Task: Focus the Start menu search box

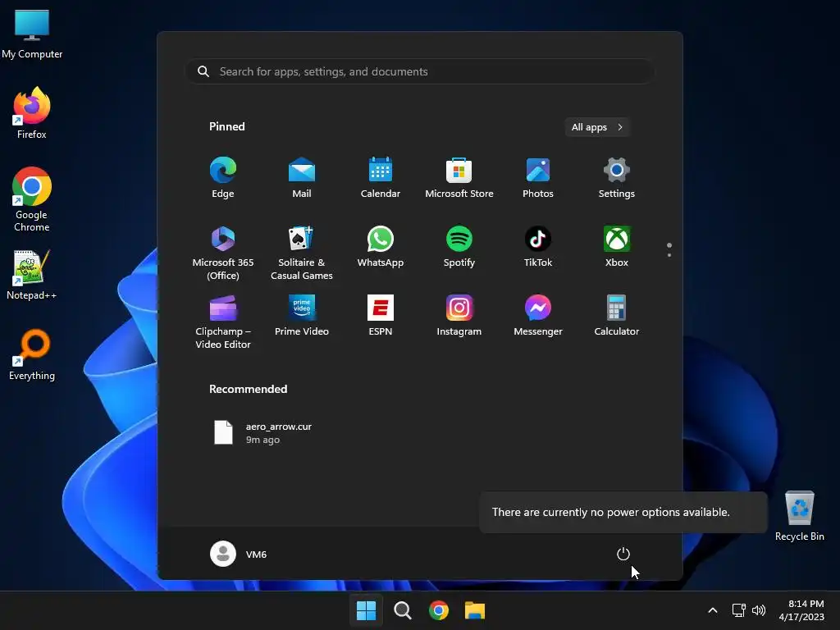Action: click(420, 71)
